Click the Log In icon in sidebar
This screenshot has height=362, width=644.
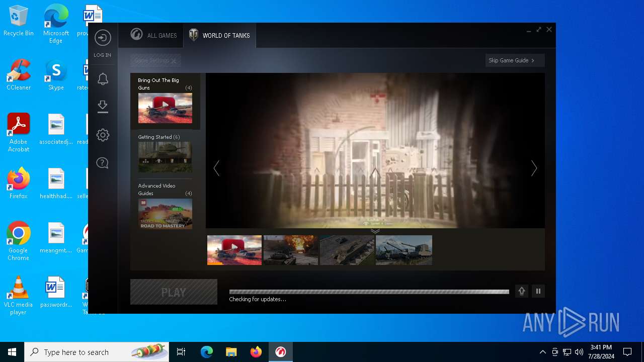pos(103,38)
